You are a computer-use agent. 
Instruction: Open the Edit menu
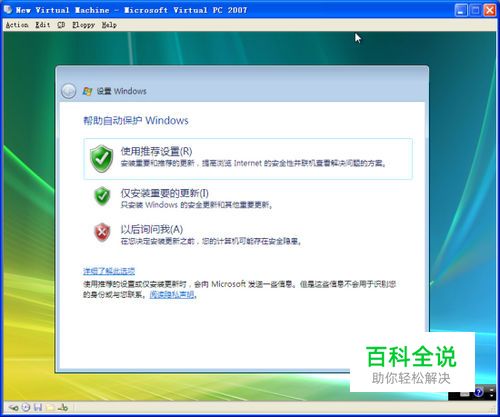pos(43,25)
